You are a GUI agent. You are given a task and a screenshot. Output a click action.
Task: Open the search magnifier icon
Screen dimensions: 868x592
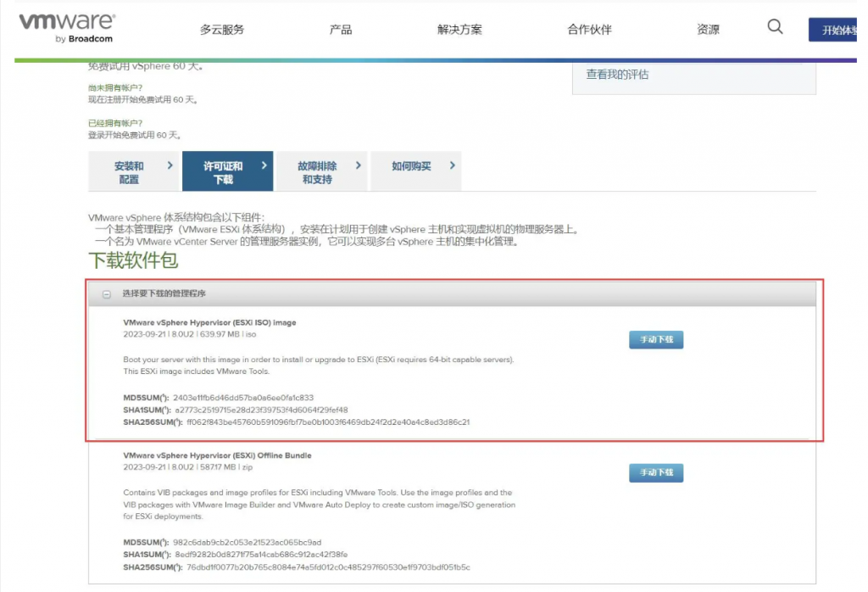(775, 27)
